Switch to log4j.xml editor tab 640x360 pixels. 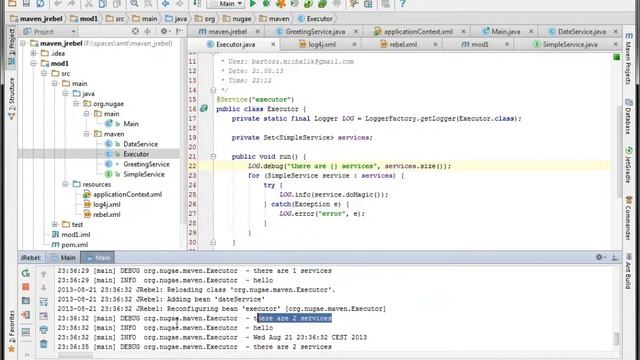[x=322, y=44]
